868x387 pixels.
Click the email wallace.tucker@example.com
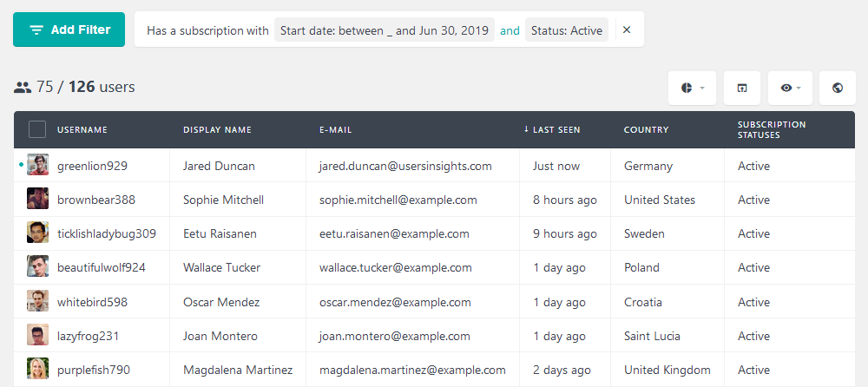[396, 267]
